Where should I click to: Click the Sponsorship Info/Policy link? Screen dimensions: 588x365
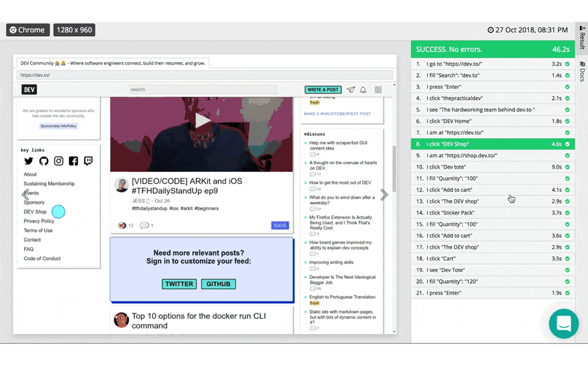tap(59, 126)
